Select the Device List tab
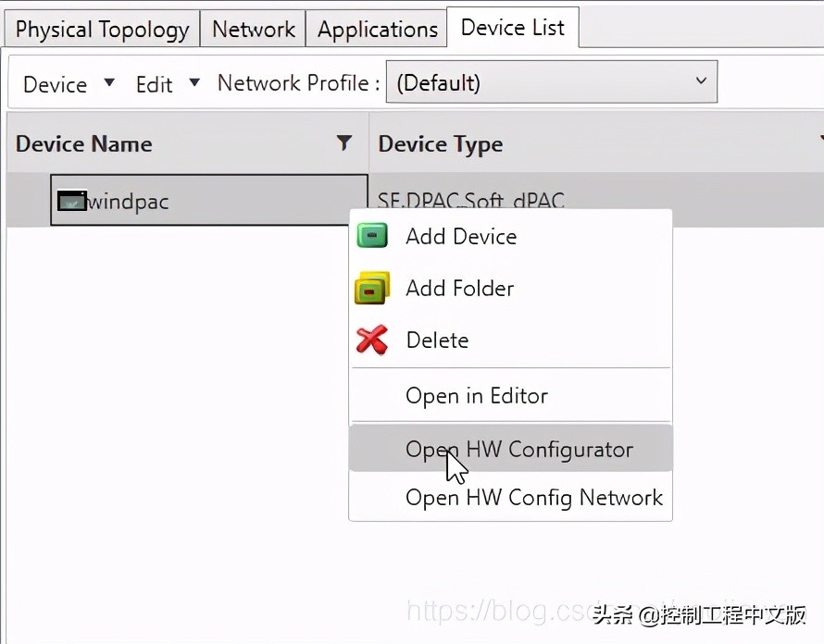This screenshot has height=644, width=824. [512, 28]
